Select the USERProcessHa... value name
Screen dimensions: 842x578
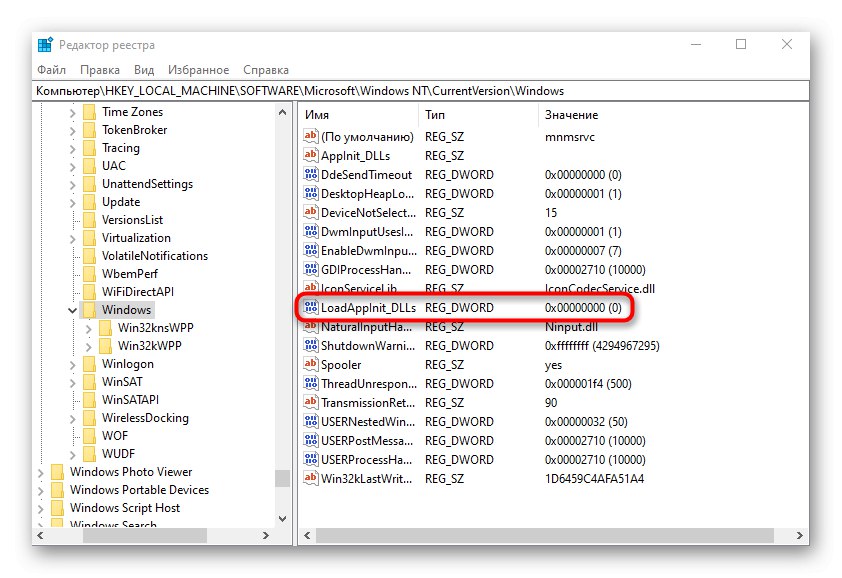[x=367, y=460]
